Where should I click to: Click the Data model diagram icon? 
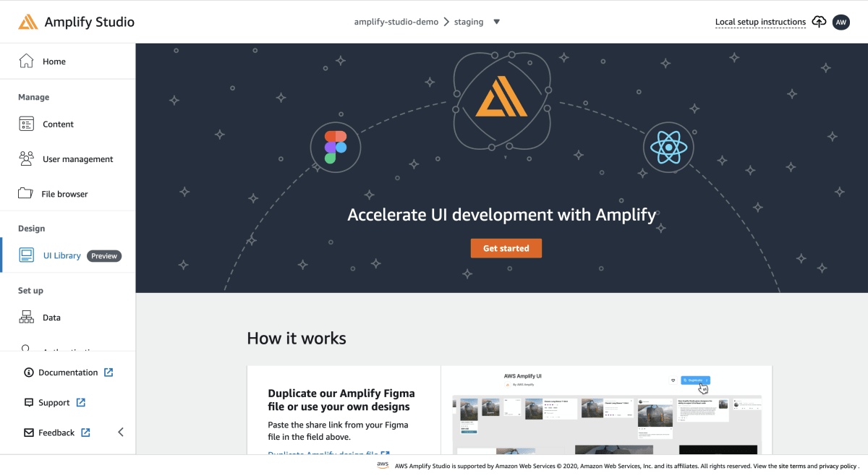(26, 317)
